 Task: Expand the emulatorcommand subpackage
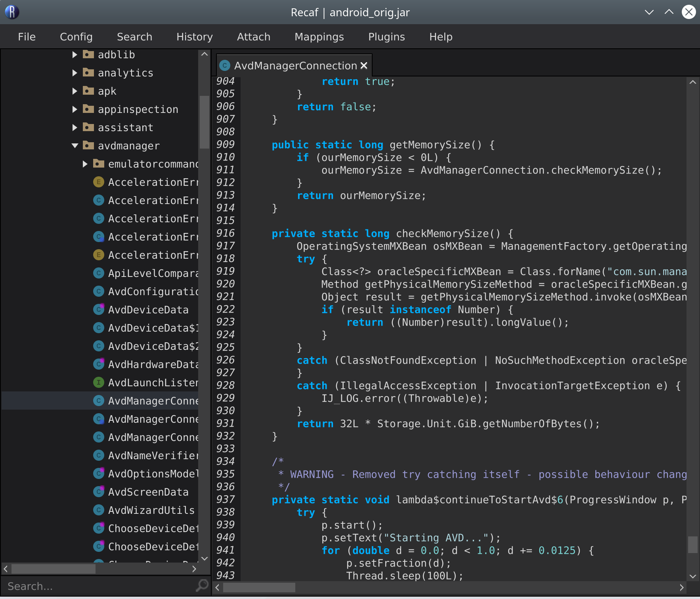(85, 164)
